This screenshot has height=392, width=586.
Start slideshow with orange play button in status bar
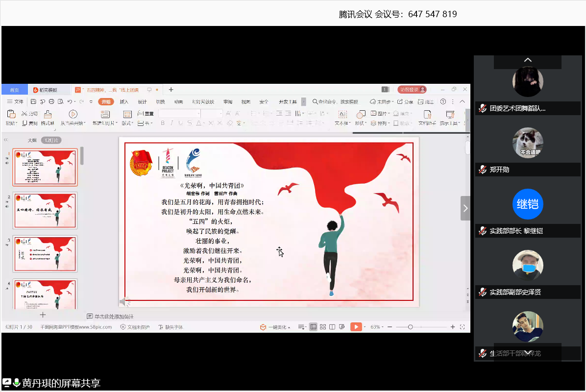click(x=356, y=327)
